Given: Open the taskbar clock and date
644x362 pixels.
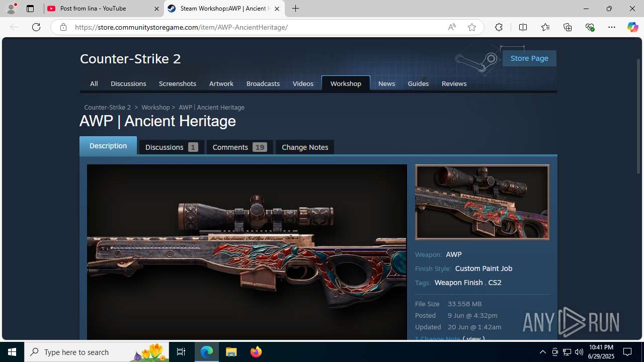Looking at the screenshot, I should point(601,352).
